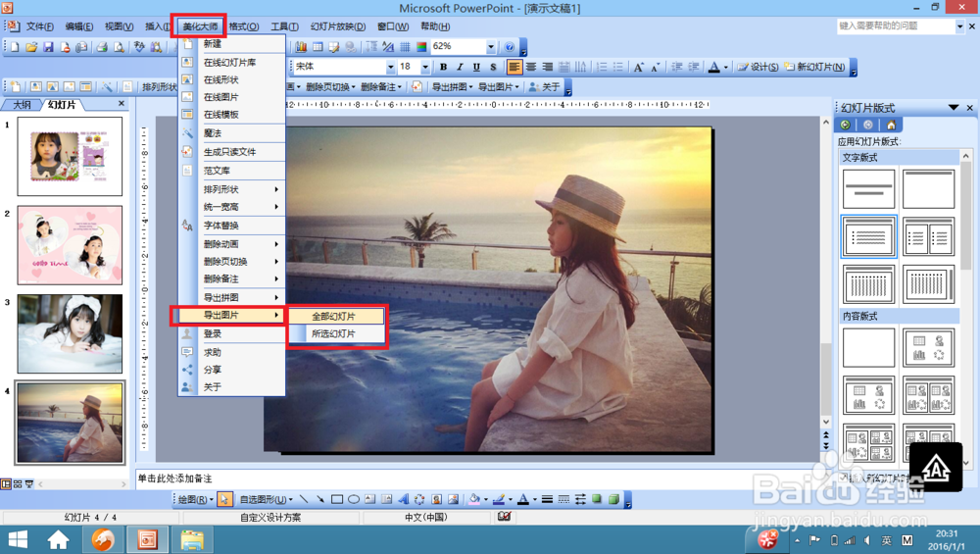Click the 设计(S) design button
The height and width of the screenshot is (554, 980).
pos(759,67)
